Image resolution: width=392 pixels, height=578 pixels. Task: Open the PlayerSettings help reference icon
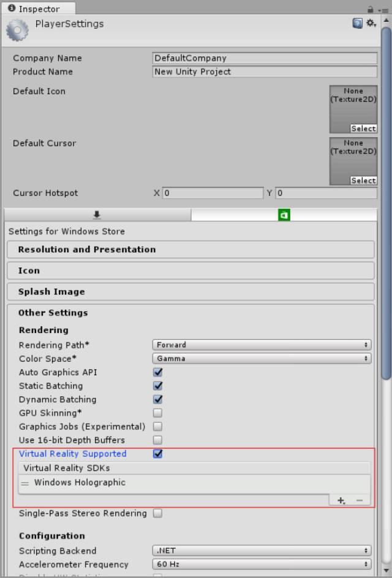pyautogui.click(x=358, y=23)
